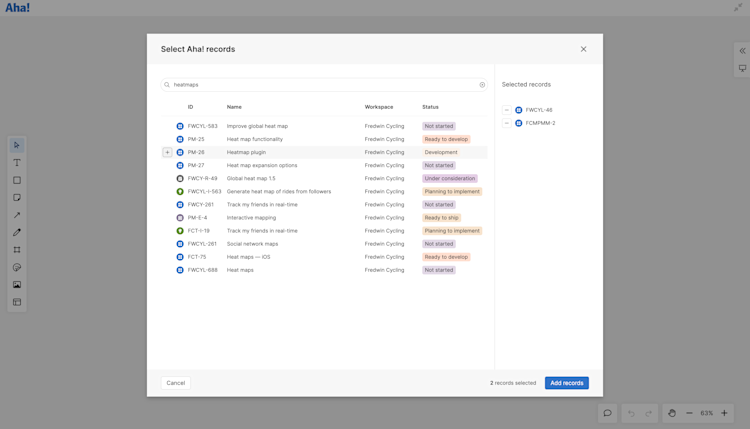
Task: Open the 63% zoom level
Action: 706,413
